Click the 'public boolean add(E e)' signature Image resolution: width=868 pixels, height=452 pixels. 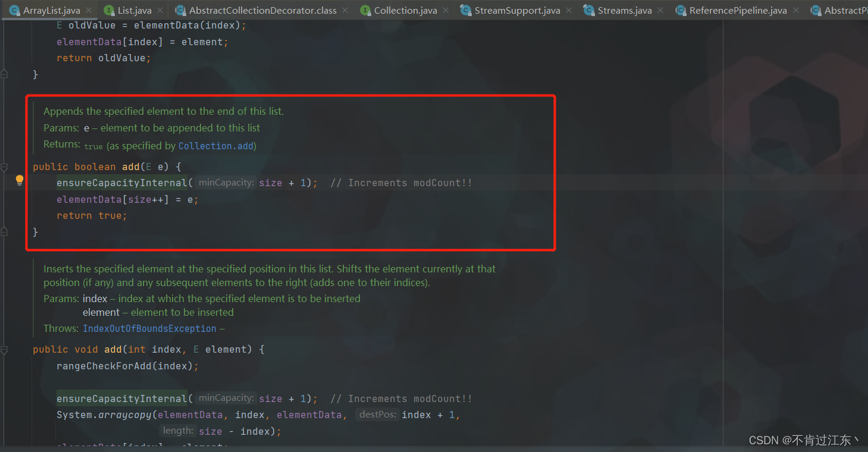tap(101, 167)
